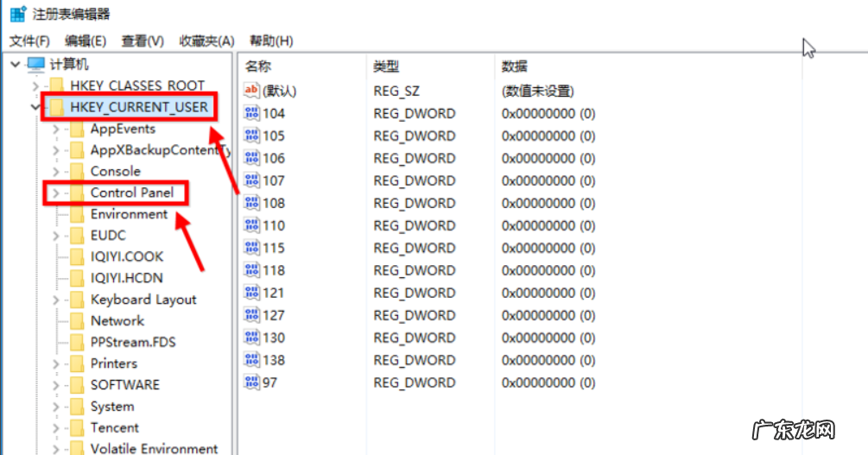868x455 pixels.
Task: Select the 121 DWORD value icon
Action: (x=251, y=293)
